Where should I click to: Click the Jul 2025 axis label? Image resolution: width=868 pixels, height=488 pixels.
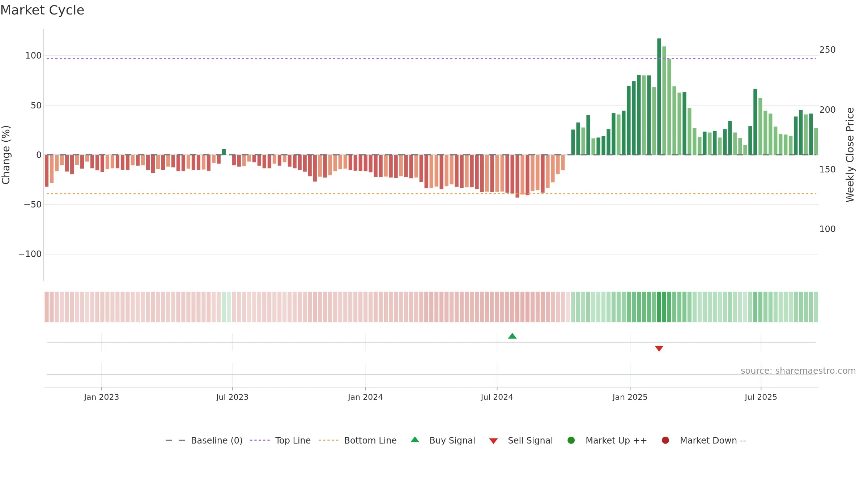point(761,397)
